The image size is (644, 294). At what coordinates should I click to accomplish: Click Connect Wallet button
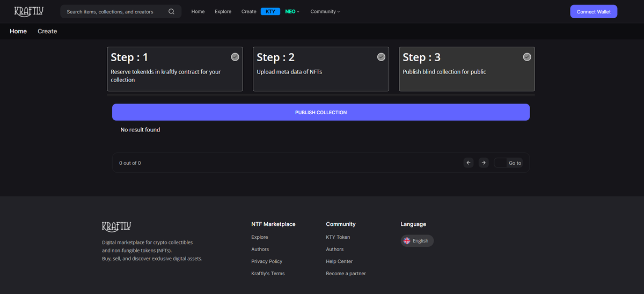point(594,11)
